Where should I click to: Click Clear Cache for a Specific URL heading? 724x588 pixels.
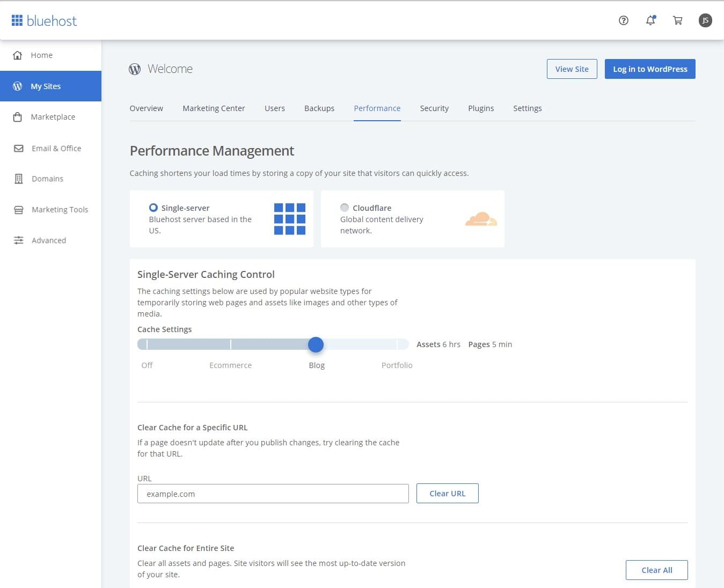pos(193,428)
